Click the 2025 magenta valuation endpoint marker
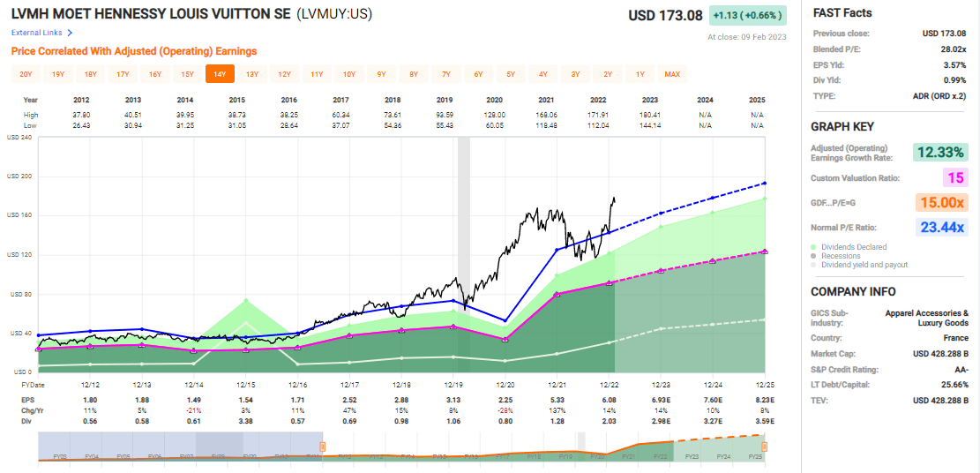The height and width of the screenshot is (473, 980). coord(765,252)
